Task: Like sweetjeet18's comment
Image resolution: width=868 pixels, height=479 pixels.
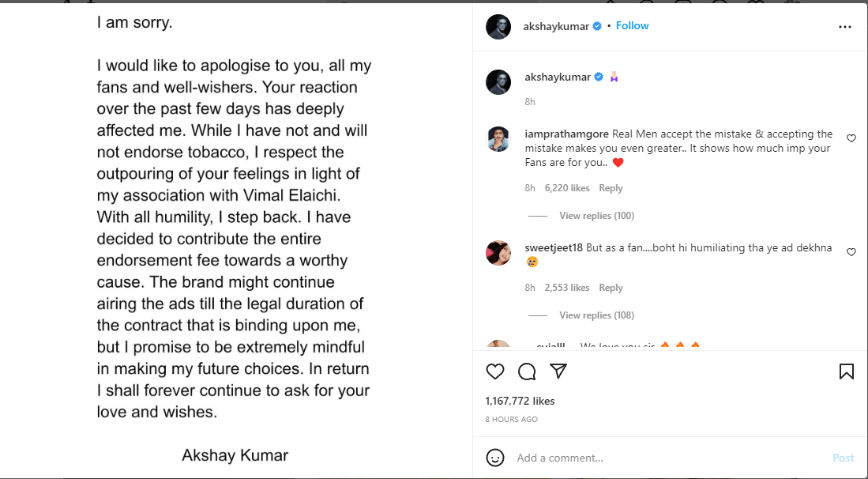Action: (x=851, y=252)
